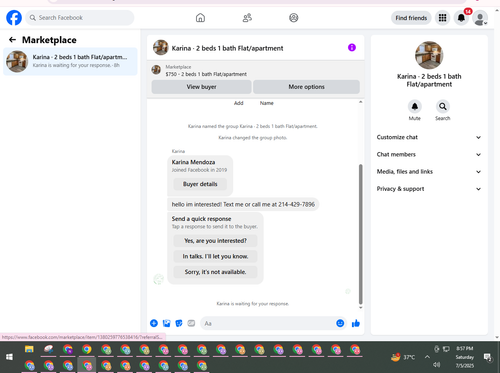Send 'Yes, are you interested?' quick reply
The width and height of the screenshot is (500, 373).
[215, 241]
